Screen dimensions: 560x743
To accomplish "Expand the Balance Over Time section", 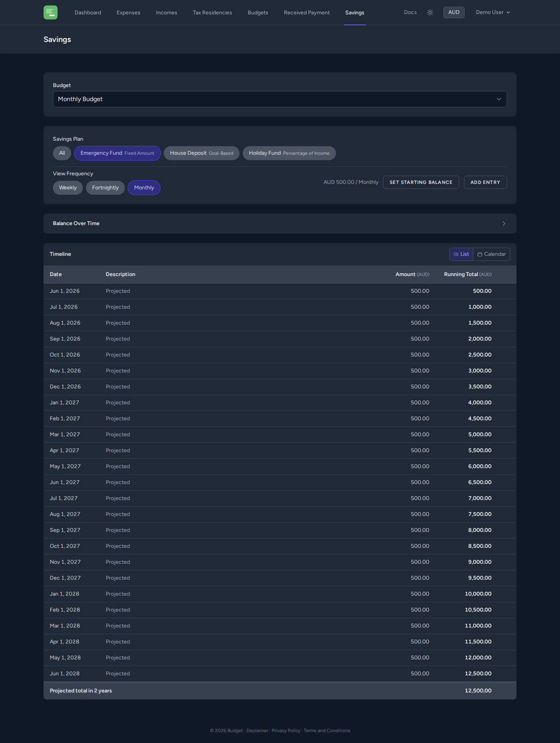I will [x=280, y=224].
